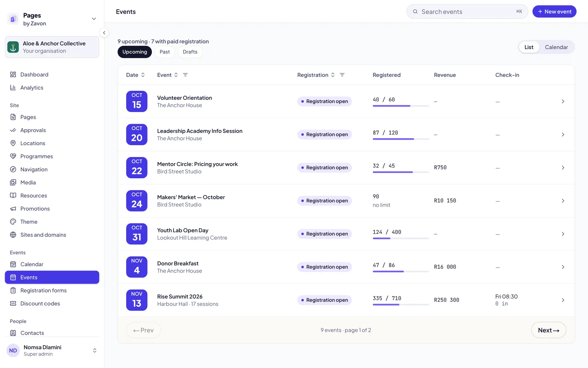Click the Navigation compass icon
The height and width of the screenshot is (368, 588).
tap(13, 169)
